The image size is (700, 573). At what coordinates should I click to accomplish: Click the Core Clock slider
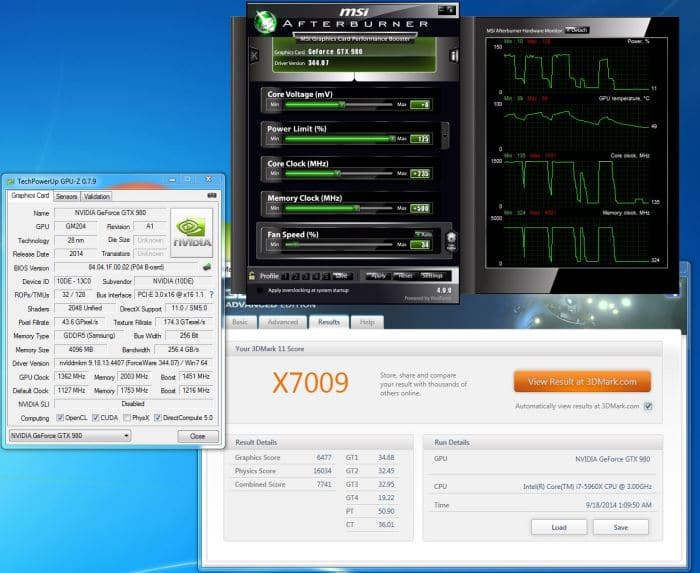[338, 173]
